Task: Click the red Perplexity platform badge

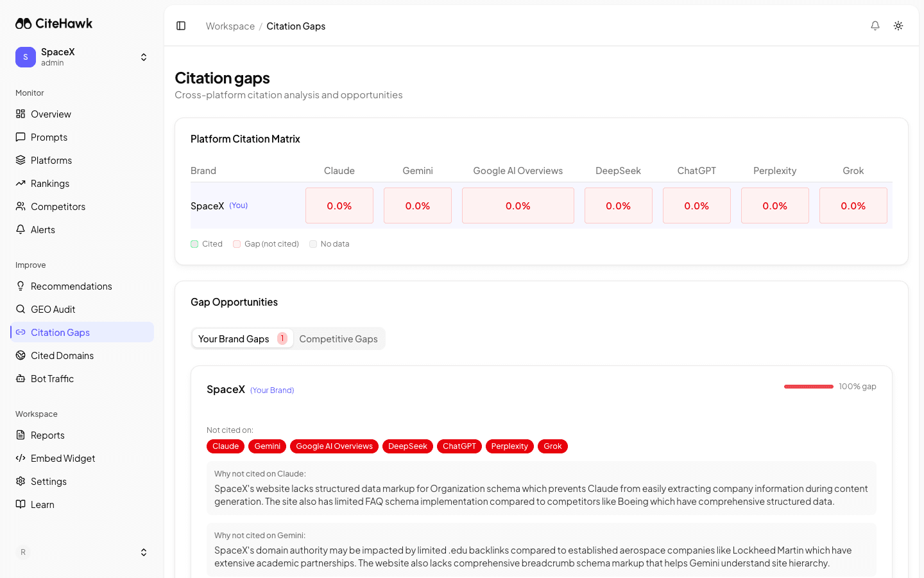Action: tap(509, 446)
